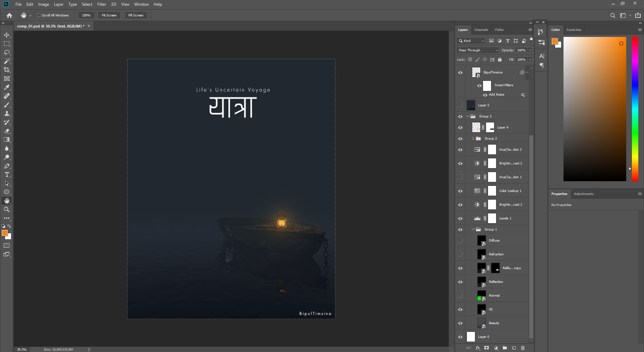Hide Group 3 visibility eye
The image size is (644, 352).
pos(460,116)
